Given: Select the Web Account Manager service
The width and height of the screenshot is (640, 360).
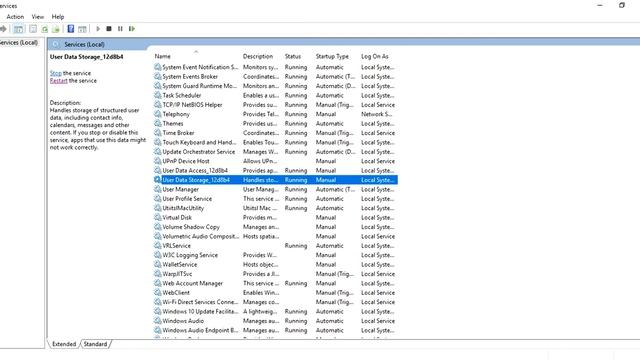Looking at the screenshot, I should 275,283.
